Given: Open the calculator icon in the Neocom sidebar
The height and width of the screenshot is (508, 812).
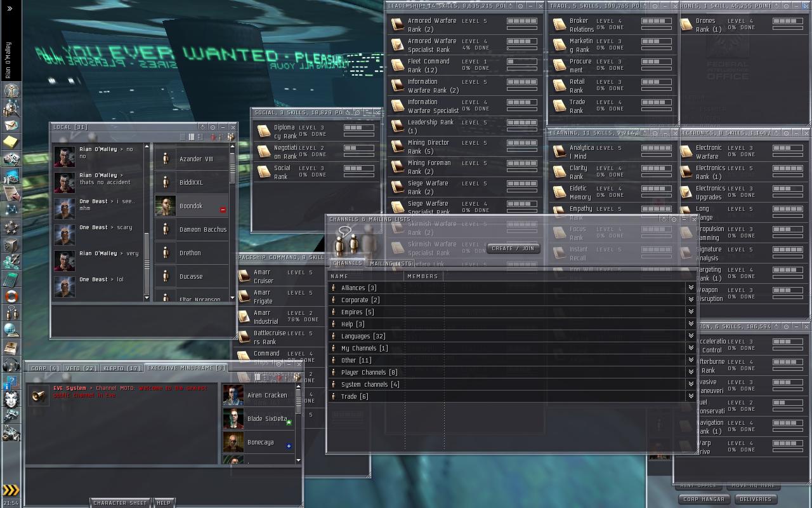Looking at the screenshot, I should 11,279.
